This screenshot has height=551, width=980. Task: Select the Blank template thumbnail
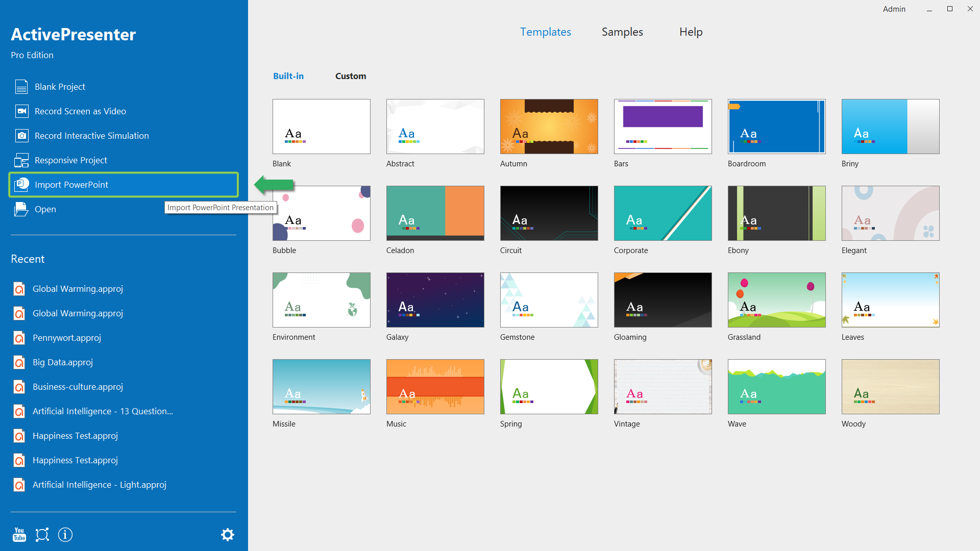tap(322, 127)
